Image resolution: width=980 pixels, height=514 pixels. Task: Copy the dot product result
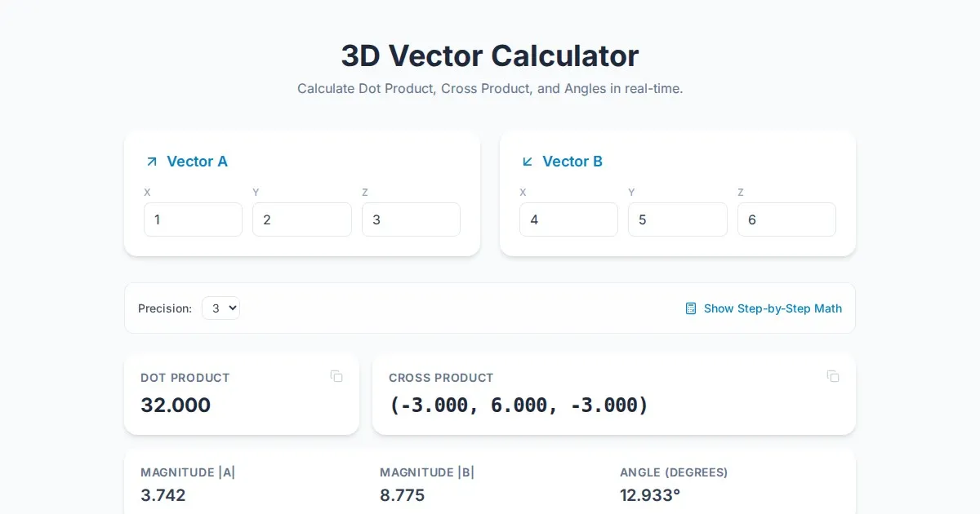click(336, 376)
